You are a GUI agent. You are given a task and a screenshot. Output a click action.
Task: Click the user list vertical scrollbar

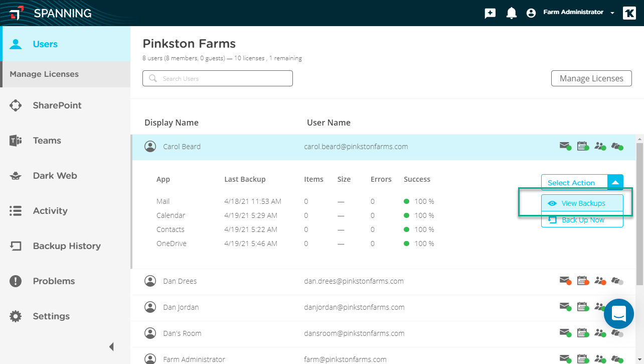(x=639, y=213)
